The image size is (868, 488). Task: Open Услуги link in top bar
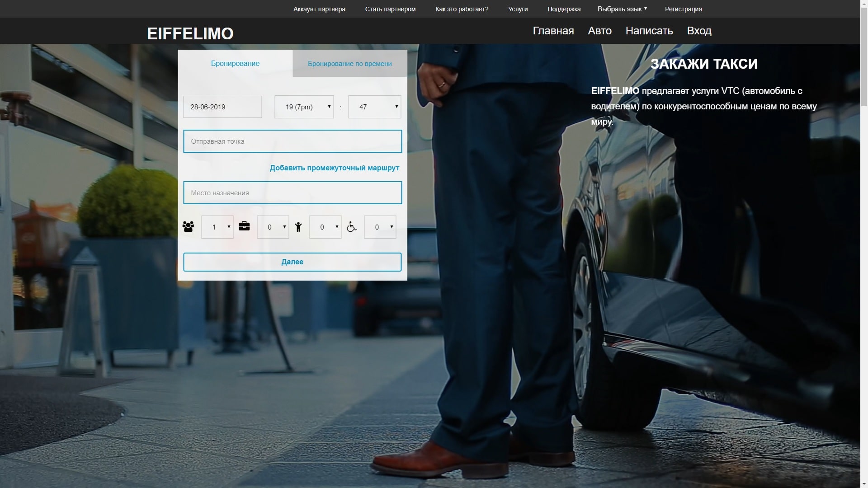(518, 9)
